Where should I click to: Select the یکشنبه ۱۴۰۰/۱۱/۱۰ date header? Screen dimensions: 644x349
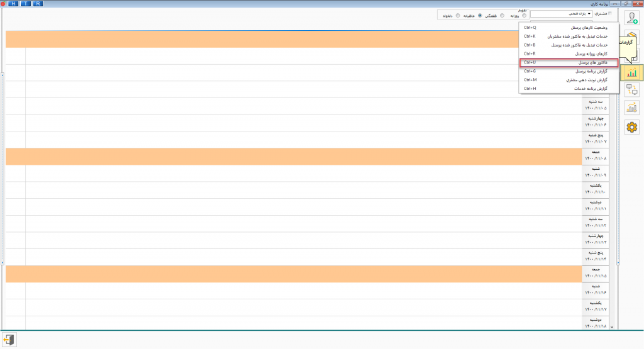(x=596, y=189)
